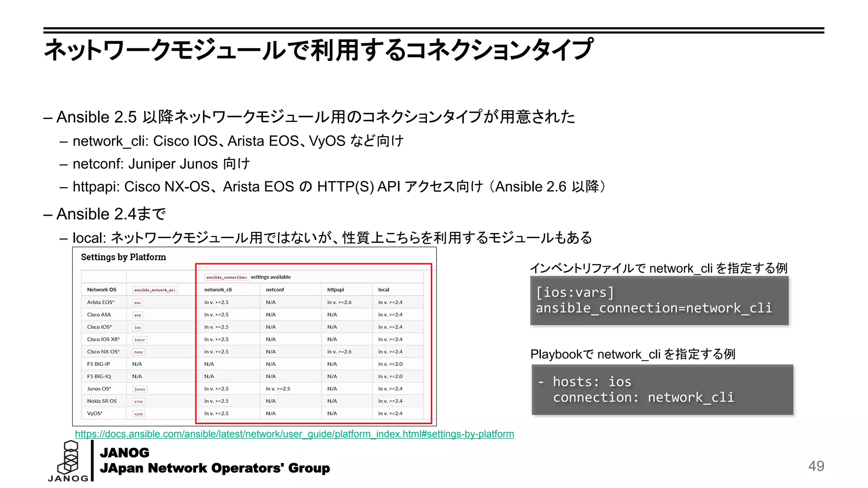The image size is (868, 488).
Task: Click the 'vyos' code tag
Action: tap(139, 413)
